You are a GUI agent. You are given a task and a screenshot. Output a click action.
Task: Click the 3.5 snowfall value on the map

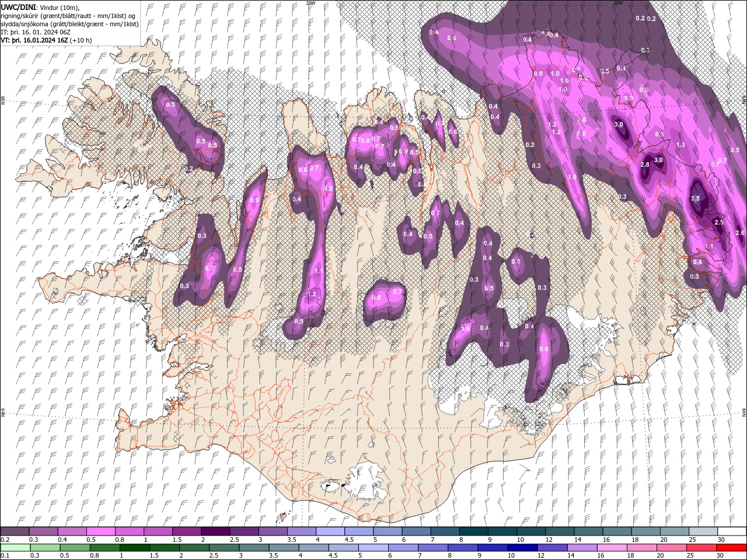tap(695, 199)
